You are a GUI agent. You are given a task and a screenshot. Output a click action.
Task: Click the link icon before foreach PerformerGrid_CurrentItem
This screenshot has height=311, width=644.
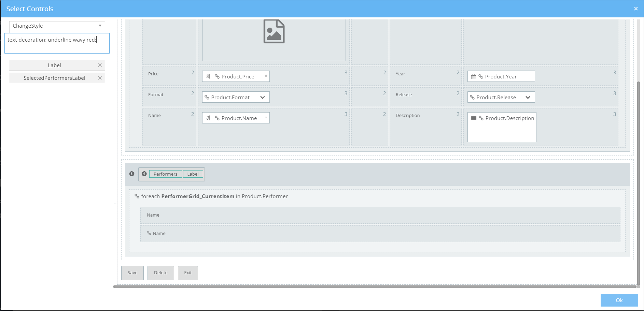pyautogui.click(x=137, y=196)
